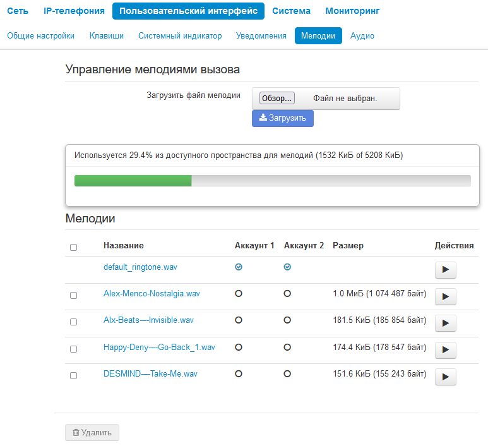Assign Happy-Deny—Go-Back_1.wav to Account 2
This screenshot has height=448, width=488.
pos(287,347)
